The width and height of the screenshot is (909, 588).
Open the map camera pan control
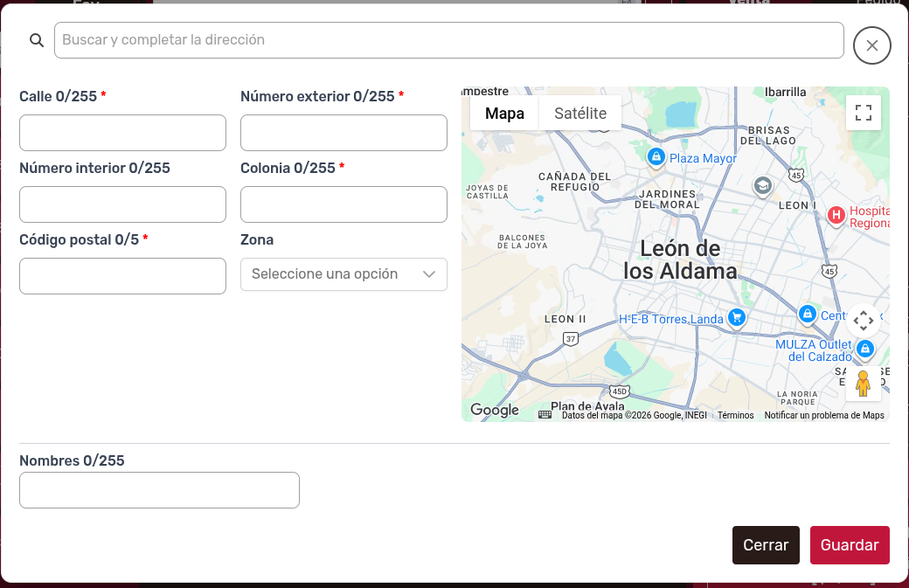point(864,321)
